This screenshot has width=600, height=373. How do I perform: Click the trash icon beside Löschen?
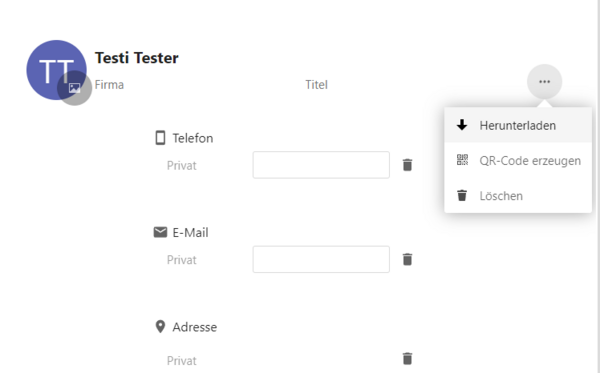[x=462, y=195]
